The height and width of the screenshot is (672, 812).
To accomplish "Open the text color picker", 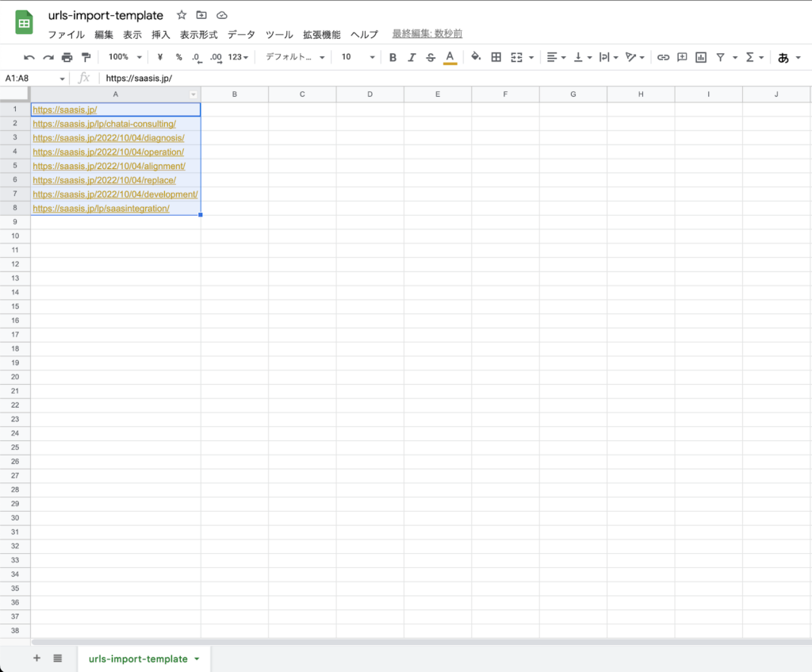I will tap(450, 57).
